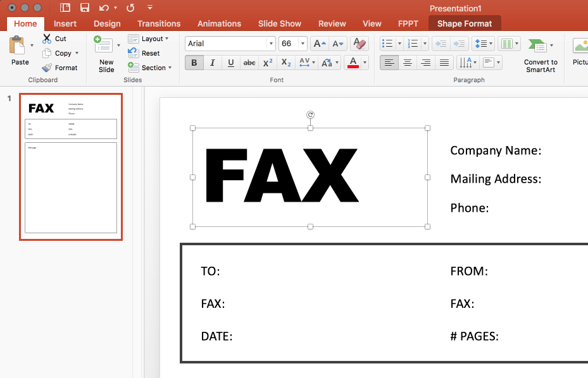This screenshot has width=588, height=378.
Task: Click the Cut scissors icon
Action: click(47, 39)
